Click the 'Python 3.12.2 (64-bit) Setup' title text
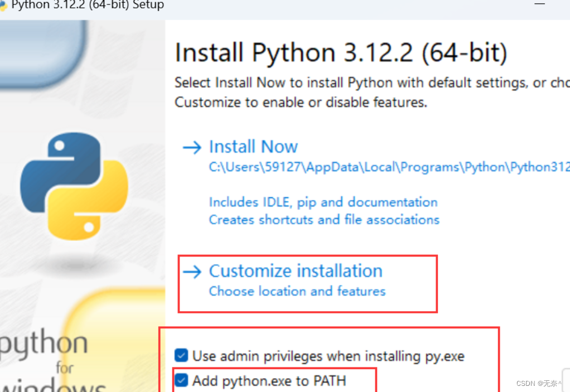Screen dimensions: 570x392 (88, 5)
